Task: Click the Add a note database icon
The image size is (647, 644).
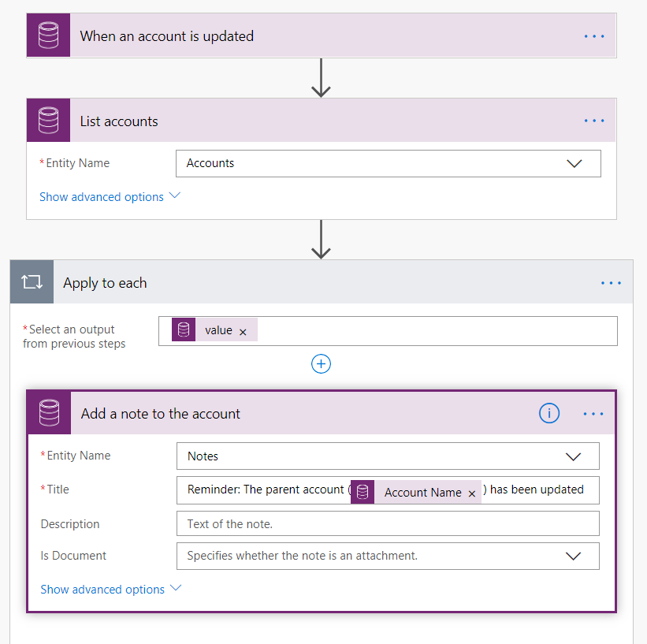Action: click(49, 413)
